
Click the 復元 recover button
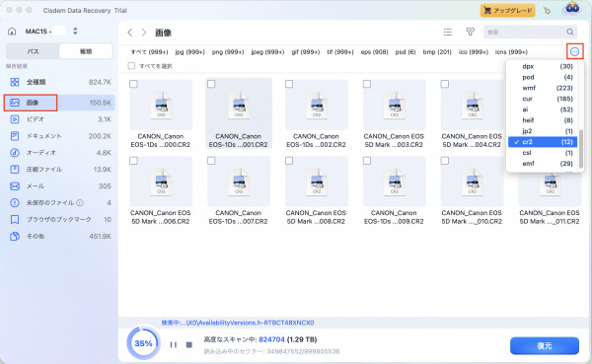[545, 345]
